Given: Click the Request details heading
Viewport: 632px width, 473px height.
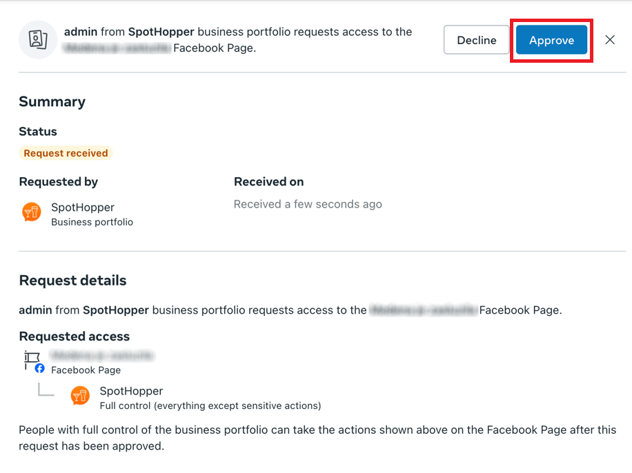Looking at the screenshot, I should coord(73,280).
